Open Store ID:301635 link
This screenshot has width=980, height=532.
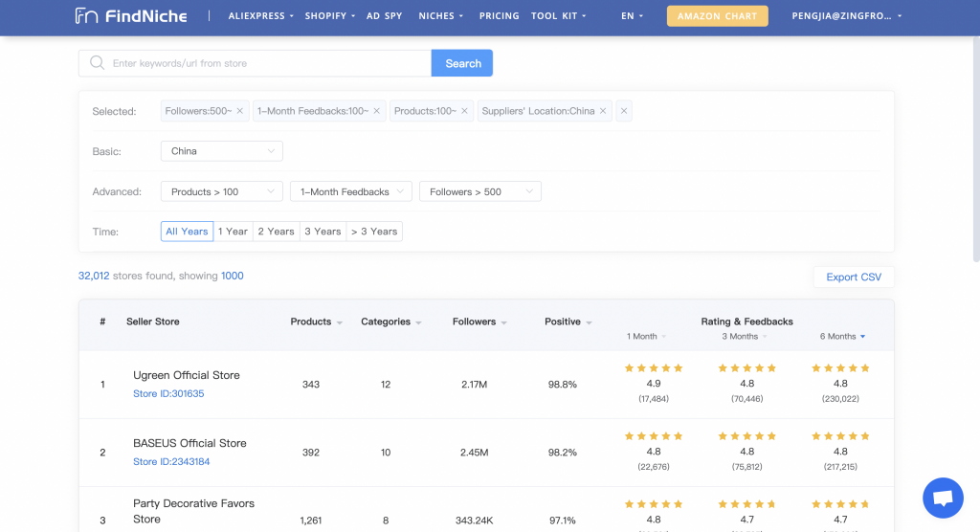[168, 393]
